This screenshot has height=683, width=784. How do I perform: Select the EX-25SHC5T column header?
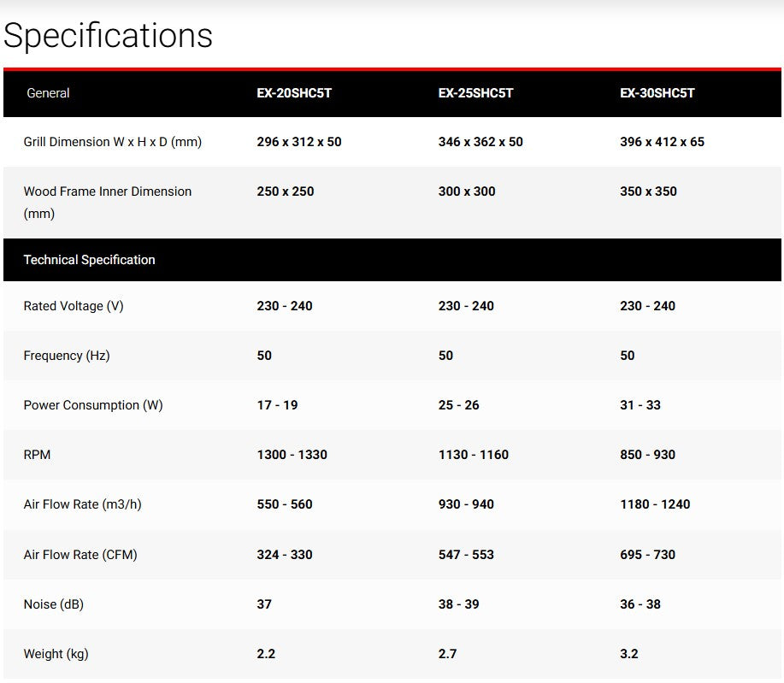point(475,93)
